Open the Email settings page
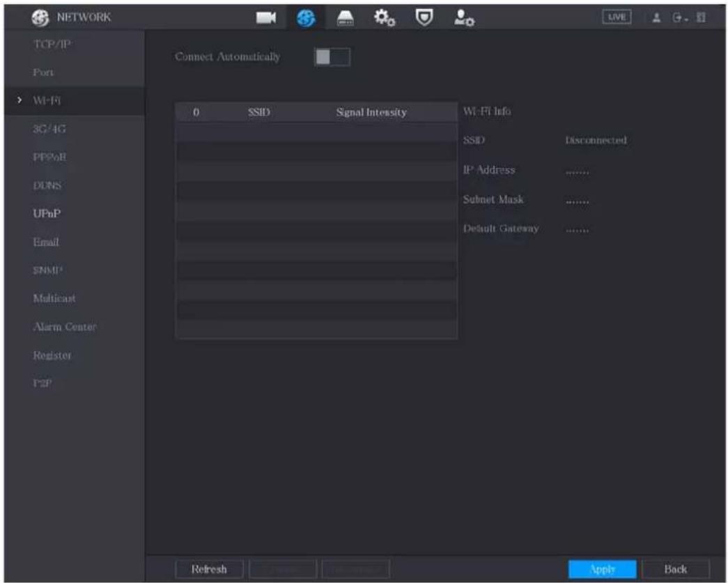This screenshot has width=728, height=583. (45, 242)
